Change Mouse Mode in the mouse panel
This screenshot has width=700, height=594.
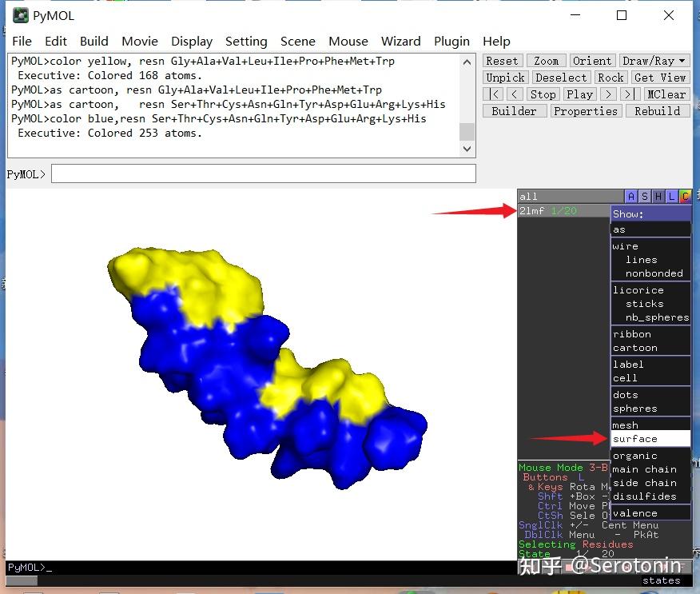[x=551, y=468]
